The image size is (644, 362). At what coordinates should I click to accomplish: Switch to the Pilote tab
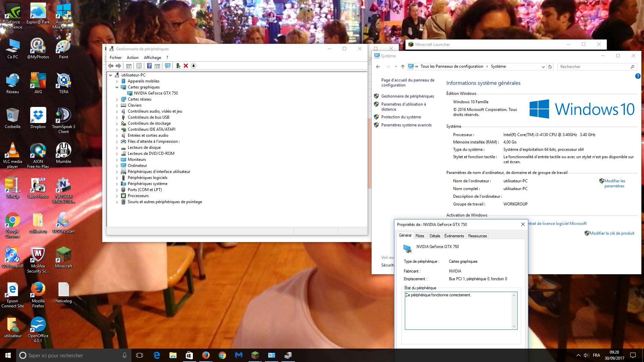[420, 236]
